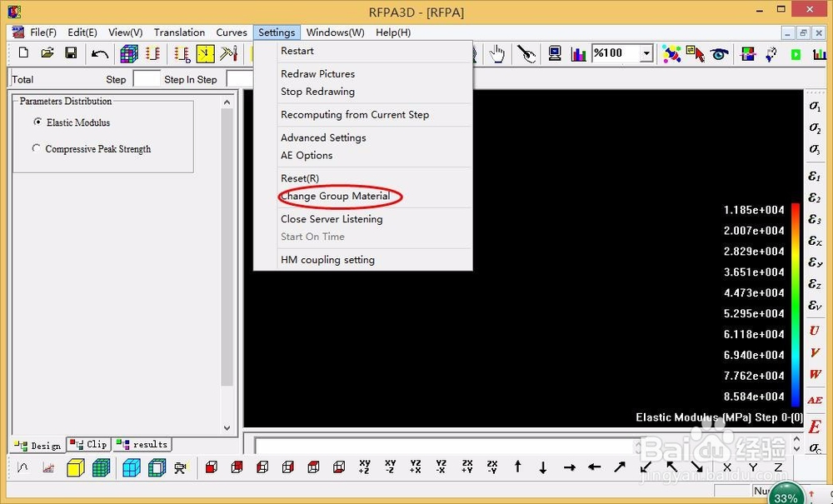
Task: Select the hand pan tool
Action: (x=497, y=53)
